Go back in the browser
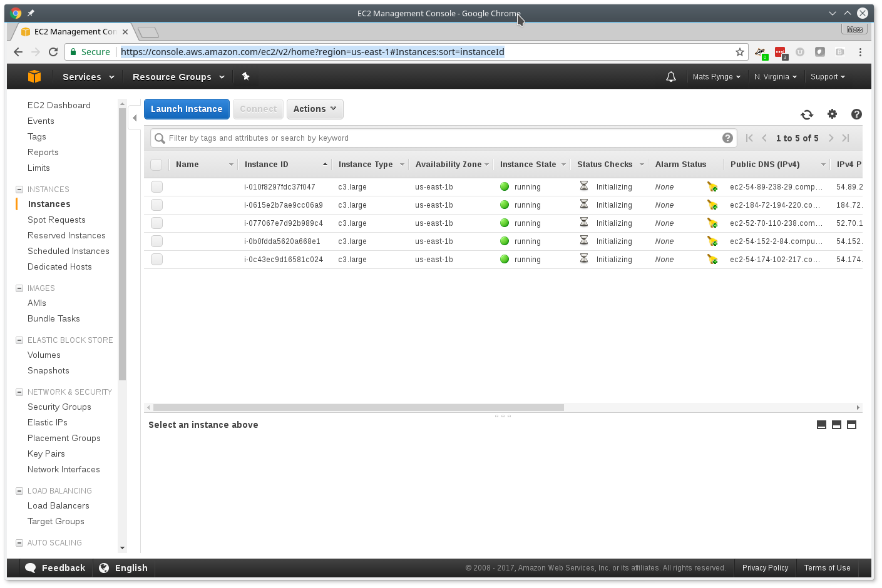Viewport: 882px width, 588px height. (18, 52)
